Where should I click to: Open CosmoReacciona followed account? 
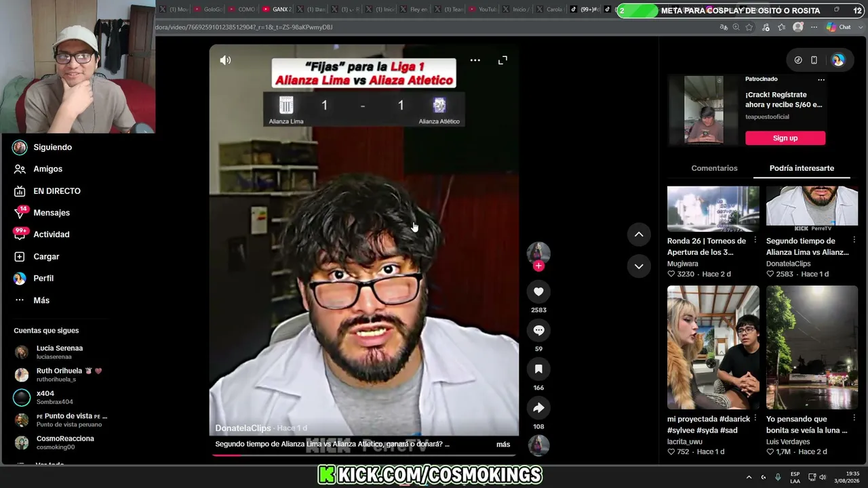tap(54, 443)
